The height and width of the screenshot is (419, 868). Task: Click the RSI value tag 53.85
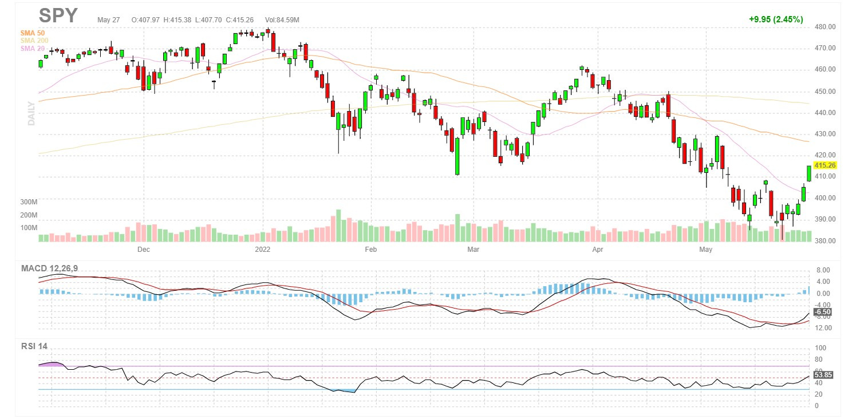pyautogui.click(x=823, y=375)
